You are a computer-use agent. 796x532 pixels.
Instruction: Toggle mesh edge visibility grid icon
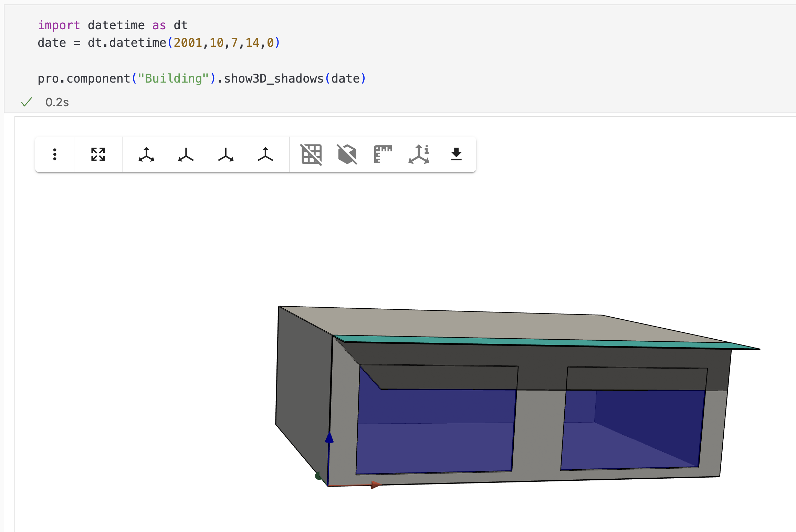click(x=311, y=154)
